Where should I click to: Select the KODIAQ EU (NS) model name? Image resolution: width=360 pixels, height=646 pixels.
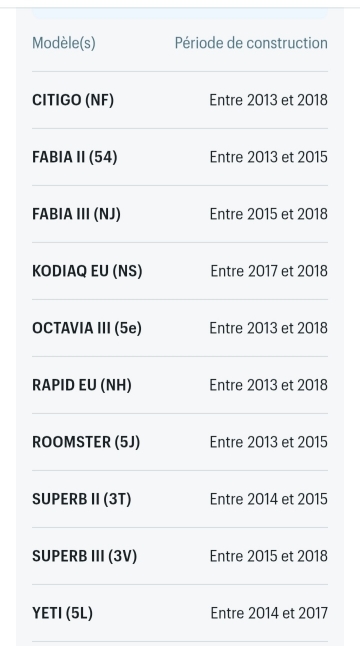87,271
